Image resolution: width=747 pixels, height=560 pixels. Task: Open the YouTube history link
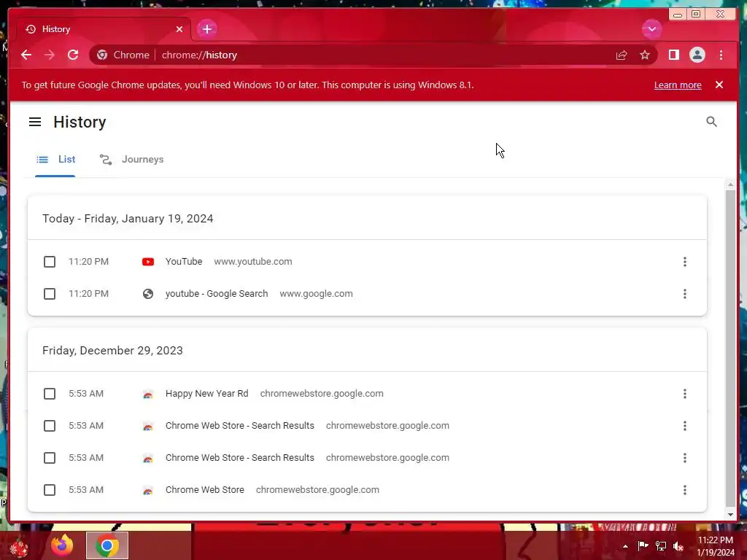coord(184,262)
